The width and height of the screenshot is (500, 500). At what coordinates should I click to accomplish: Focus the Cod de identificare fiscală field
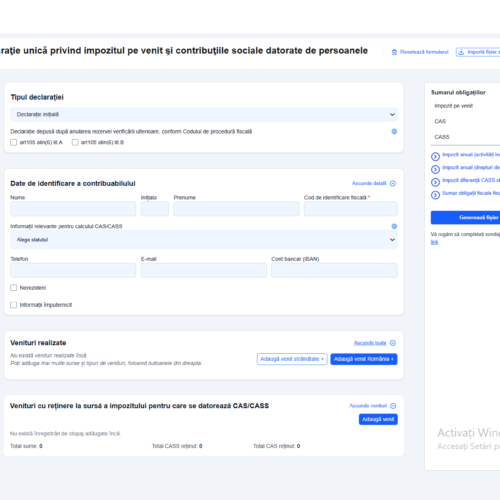click(351, 209)
